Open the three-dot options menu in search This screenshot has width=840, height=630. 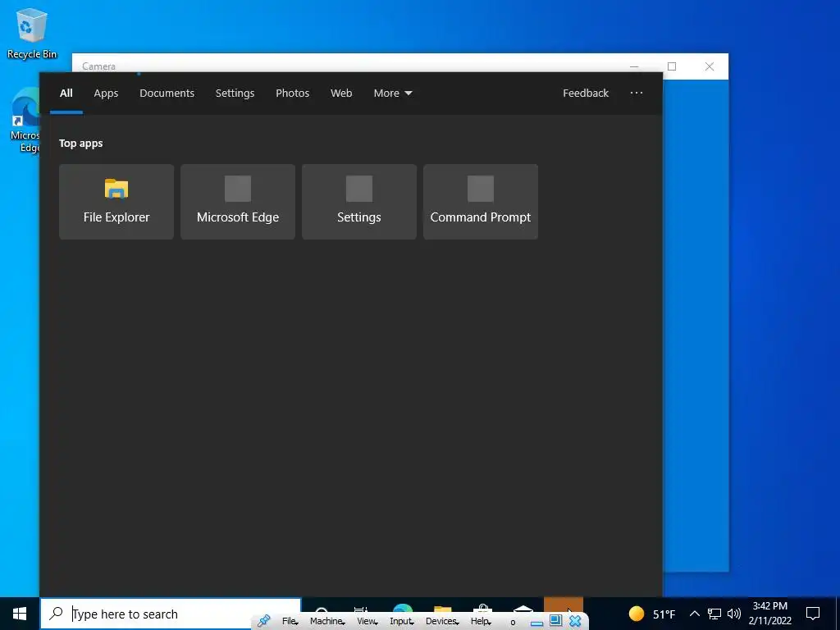[637, 93]
